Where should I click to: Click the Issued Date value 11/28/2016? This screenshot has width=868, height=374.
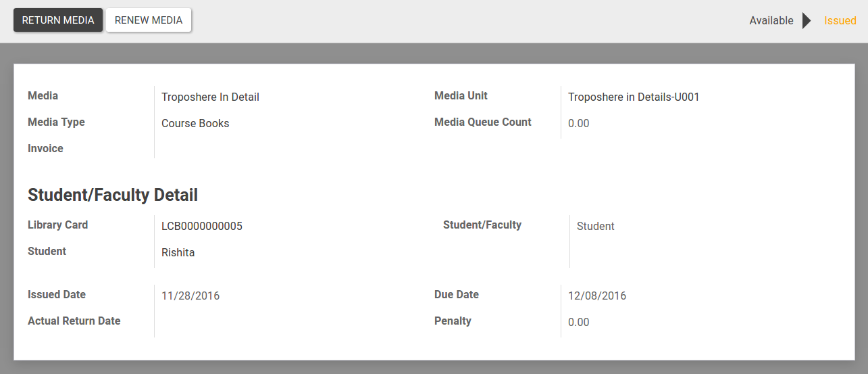190,296
